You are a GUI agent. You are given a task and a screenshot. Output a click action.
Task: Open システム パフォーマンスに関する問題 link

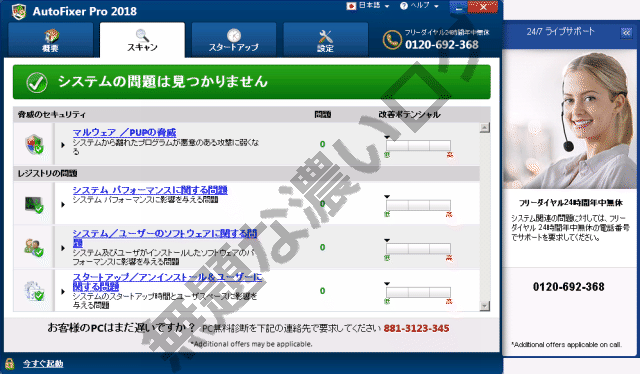coord(150,190)
